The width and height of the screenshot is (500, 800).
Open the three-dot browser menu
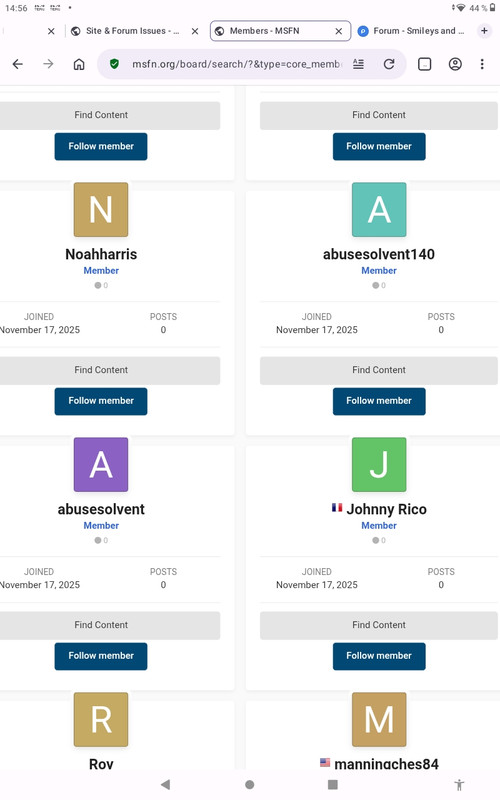pos(482,64)
